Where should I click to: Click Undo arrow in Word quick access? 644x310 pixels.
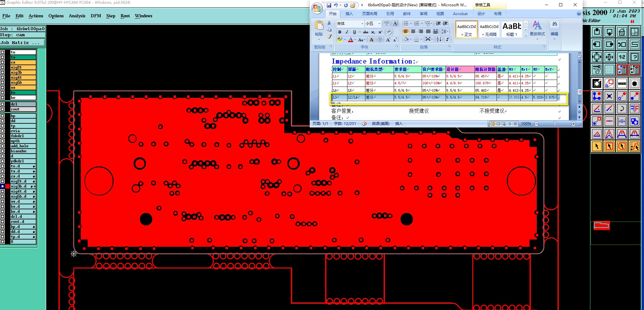[x=336, y=5]
